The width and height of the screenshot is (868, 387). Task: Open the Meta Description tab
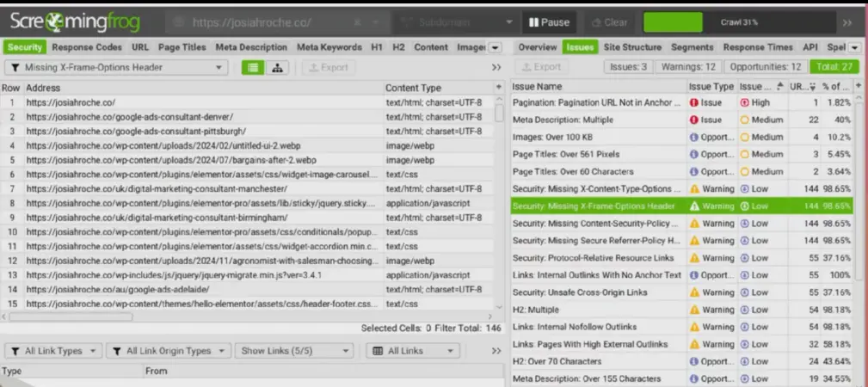(251, 47)
